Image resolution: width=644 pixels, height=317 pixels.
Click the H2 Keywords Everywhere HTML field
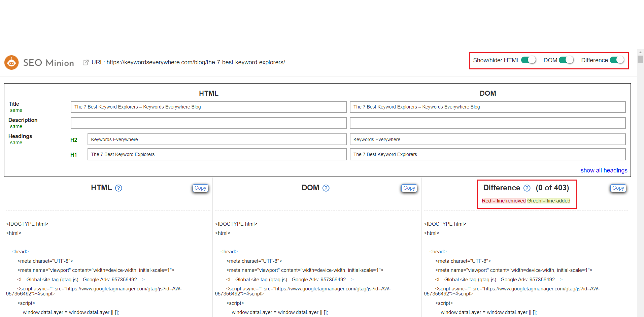click(217, 139)
